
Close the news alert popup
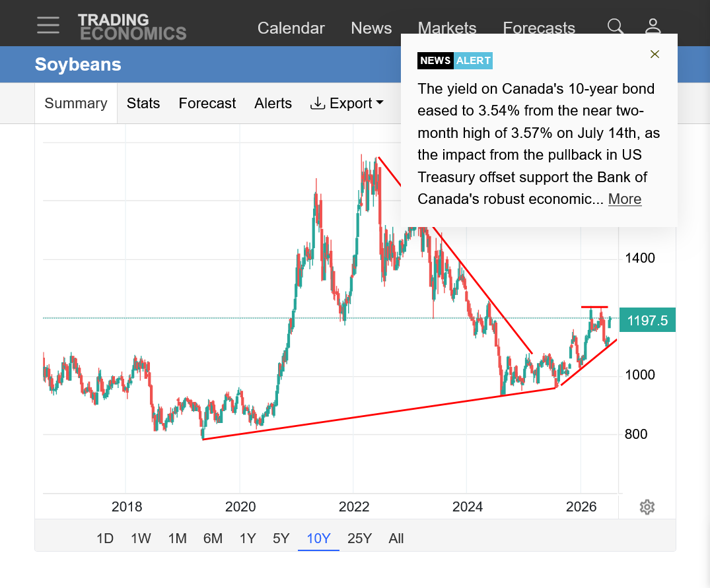pyautogui.click(x=655, y=54)
